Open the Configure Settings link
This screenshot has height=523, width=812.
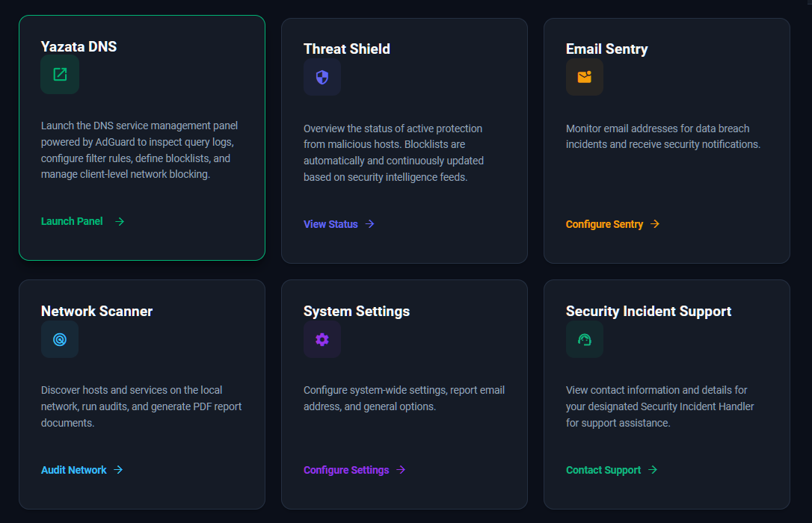click(x=346, y=470)
